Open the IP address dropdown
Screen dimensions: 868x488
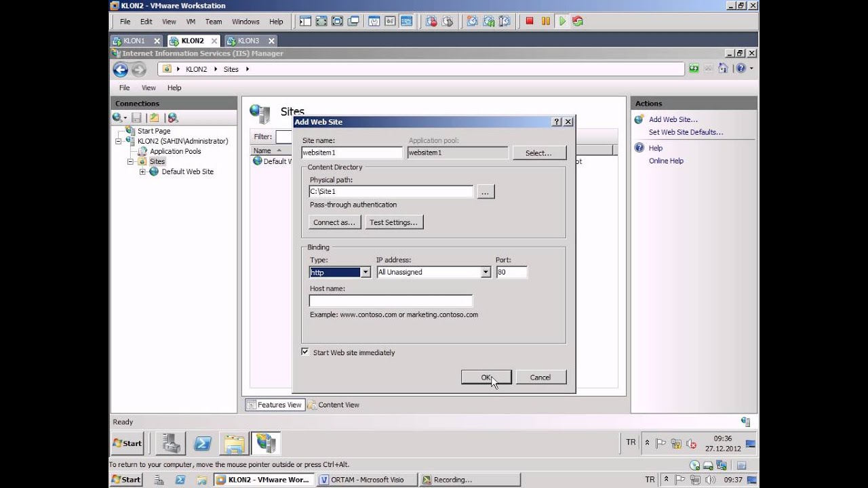tap(486, 272)
